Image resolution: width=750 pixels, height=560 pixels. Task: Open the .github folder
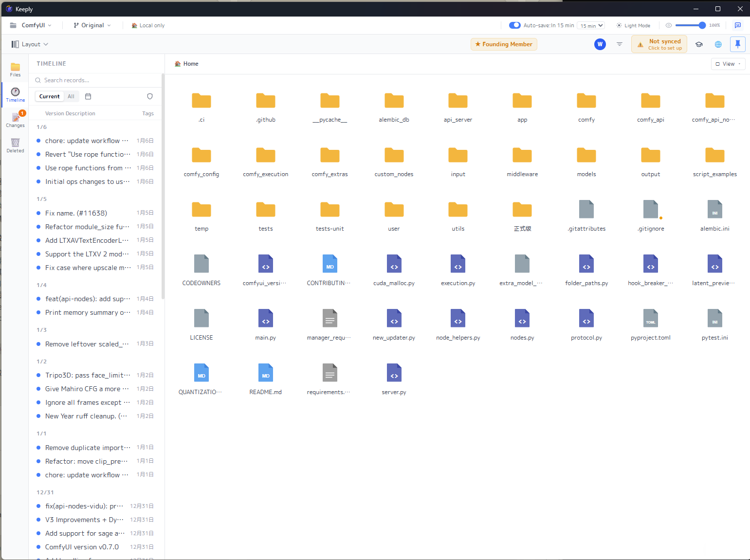(x=266, y=108)
